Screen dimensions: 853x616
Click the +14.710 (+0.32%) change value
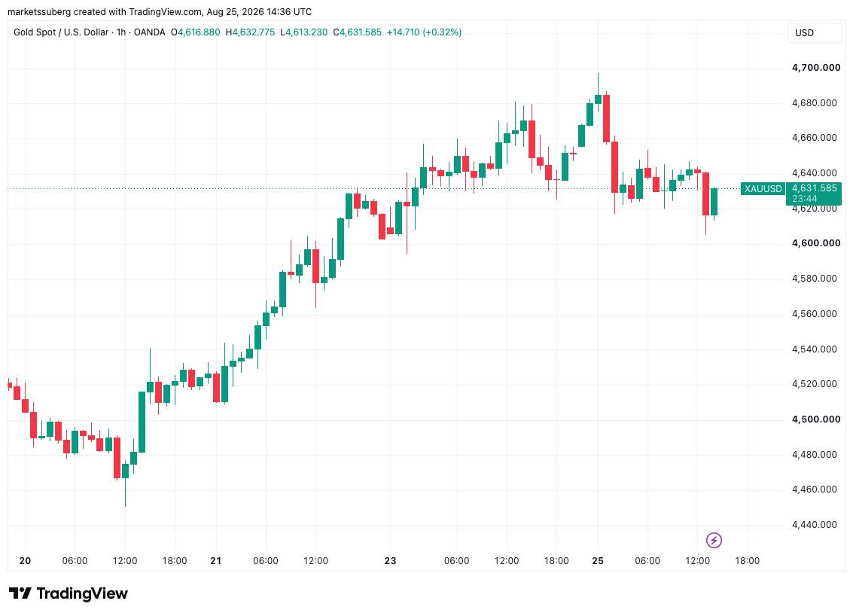tap(425, 32)
